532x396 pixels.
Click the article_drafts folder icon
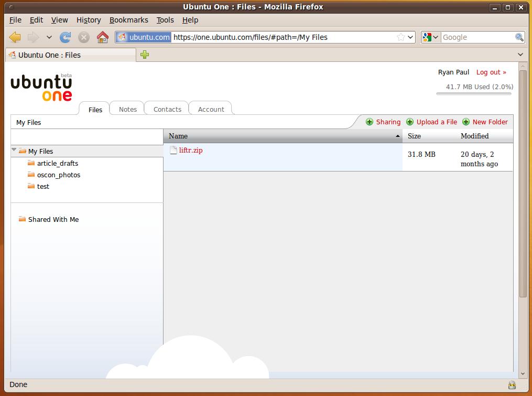[x=31, y=163]
